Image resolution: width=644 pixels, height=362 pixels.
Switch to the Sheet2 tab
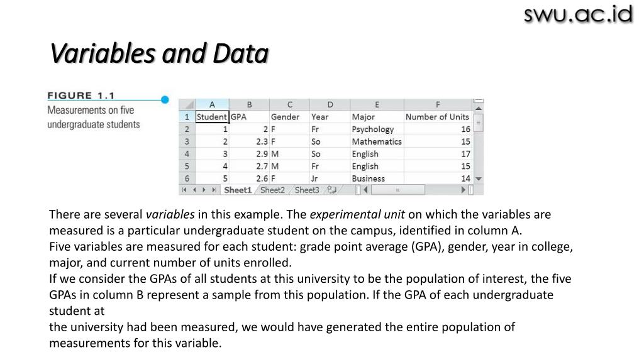pyautogui.click(x=272, y=190)
